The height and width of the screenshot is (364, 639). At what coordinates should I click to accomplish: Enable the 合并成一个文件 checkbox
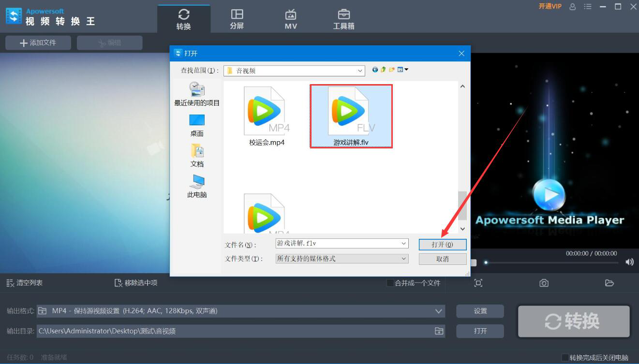coord(390,283)
